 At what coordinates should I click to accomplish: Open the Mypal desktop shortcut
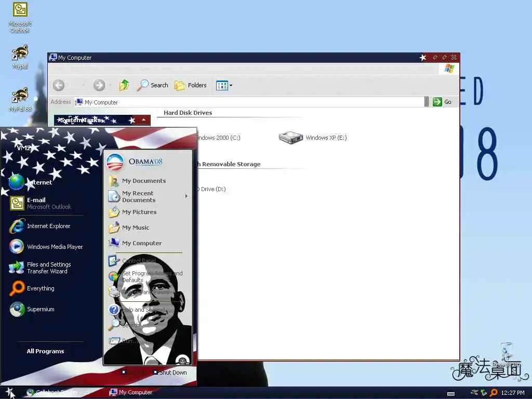tap(20, 57)
